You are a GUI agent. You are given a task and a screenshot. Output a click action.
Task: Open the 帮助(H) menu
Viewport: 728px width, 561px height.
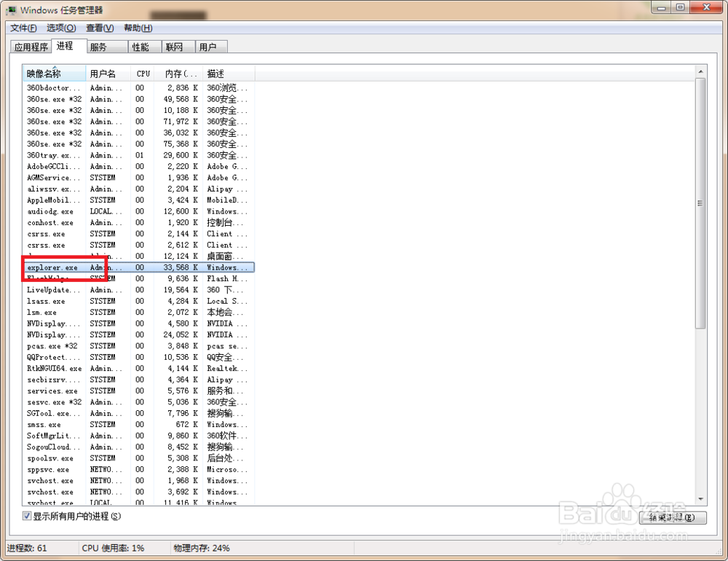point(138,28)
